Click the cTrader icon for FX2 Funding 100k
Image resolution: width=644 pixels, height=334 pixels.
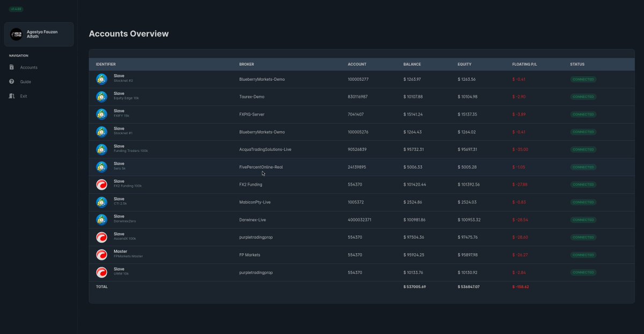(101, 184)
